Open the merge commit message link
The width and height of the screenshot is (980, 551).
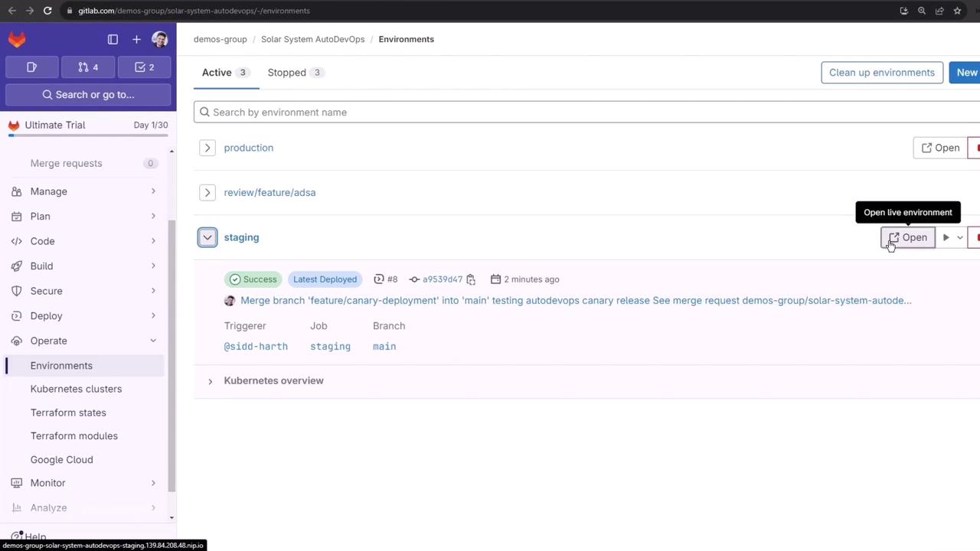click(576, 301)
